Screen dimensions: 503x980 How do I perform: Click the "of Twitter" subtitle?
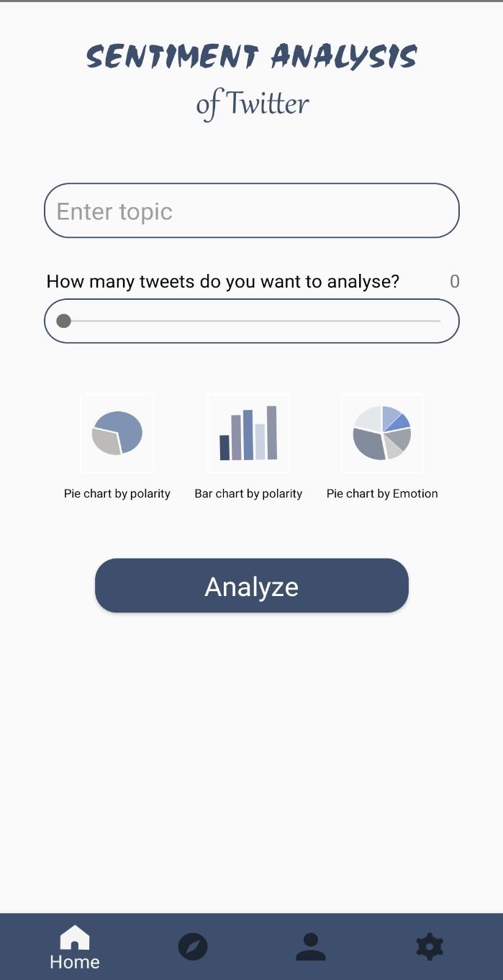tap(253, 104)
